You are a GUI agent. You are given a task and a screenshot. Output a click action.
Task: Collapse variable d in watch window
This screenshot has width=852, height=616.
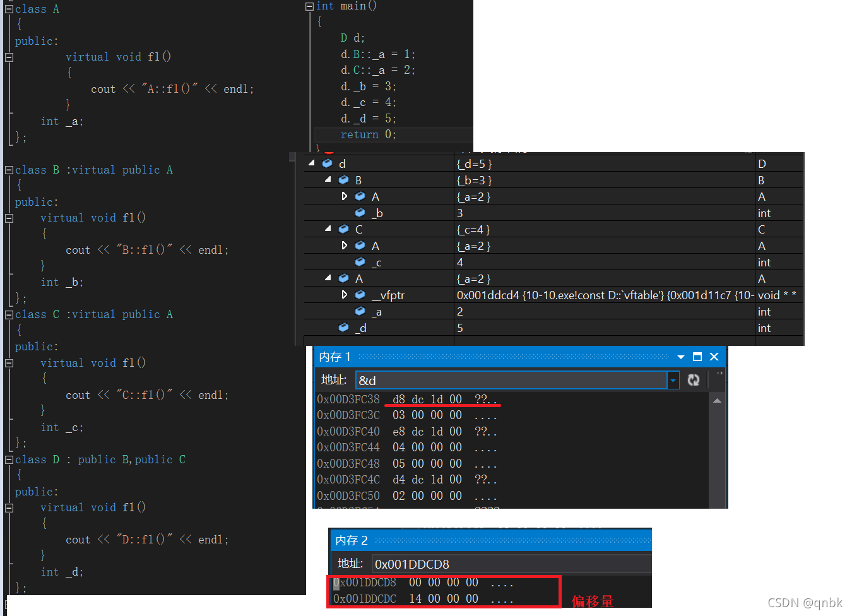coord(312,163)
